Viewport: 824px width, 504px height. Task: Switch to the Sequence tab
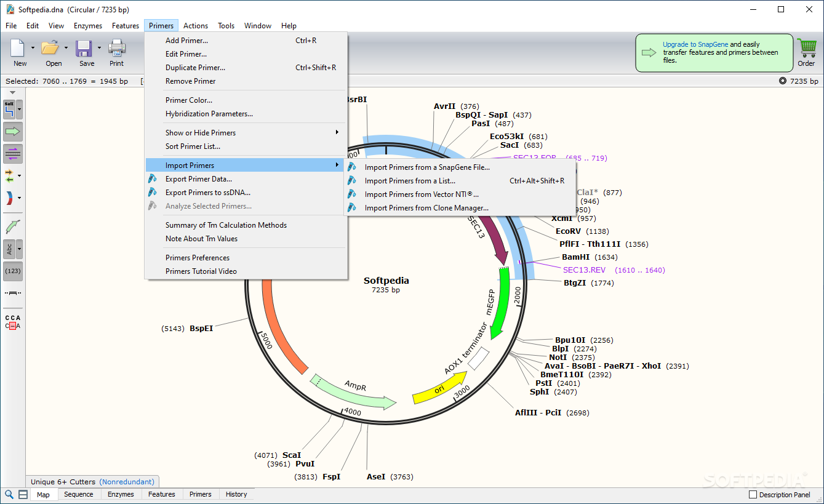coord(79,494)
